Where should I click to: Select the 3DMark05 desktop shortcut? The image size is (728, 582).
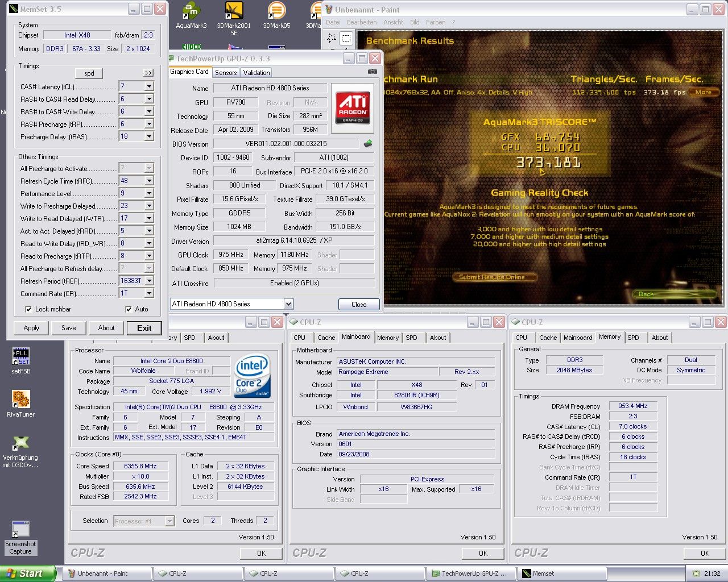(x=276, y=15)
